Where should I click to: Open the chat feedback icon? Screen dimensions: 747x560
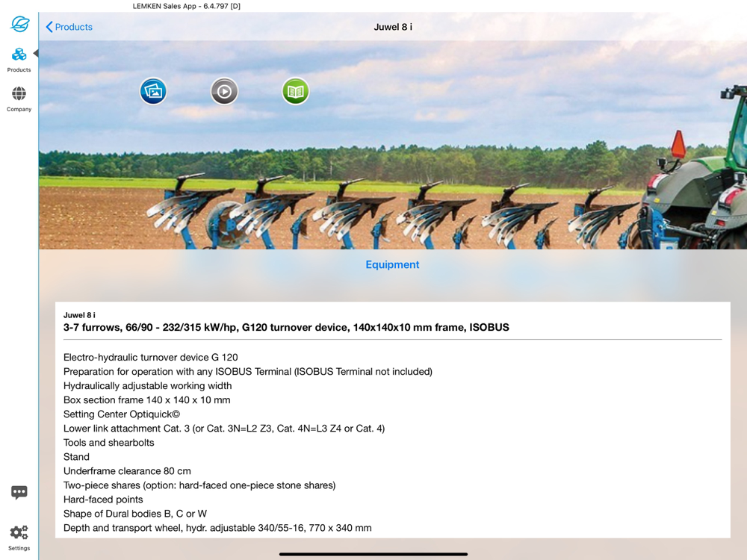(19, 492)
